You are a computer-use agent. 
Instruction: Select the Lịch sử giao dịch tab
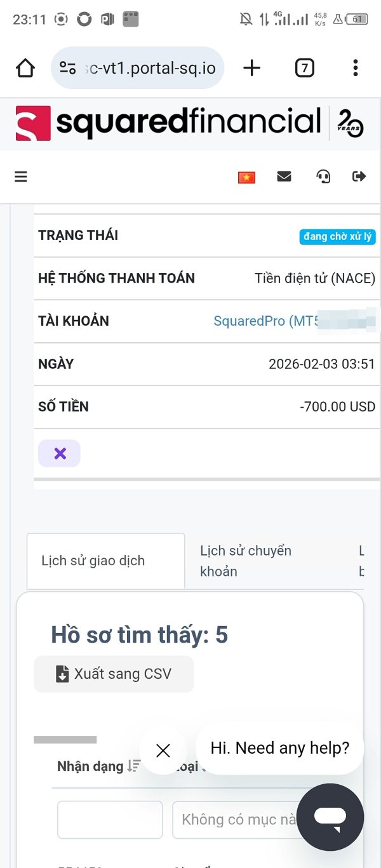93,561
